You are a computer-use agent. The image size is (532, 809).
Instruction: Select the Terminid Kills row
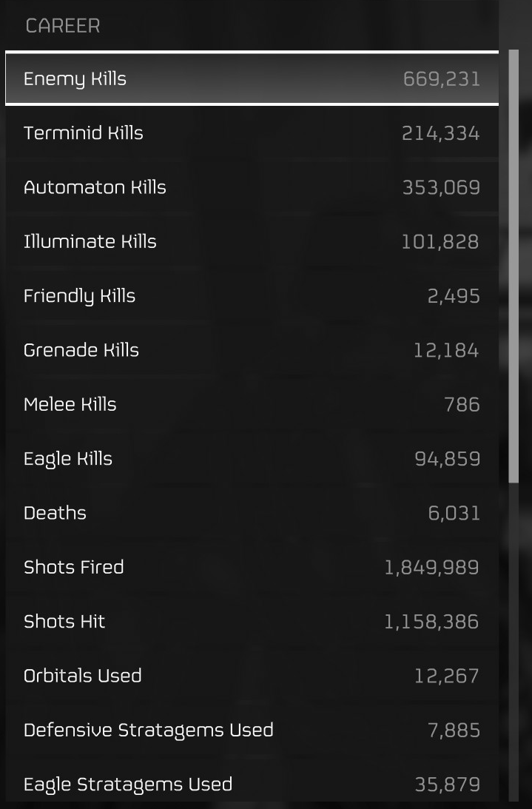click(252, 133)
